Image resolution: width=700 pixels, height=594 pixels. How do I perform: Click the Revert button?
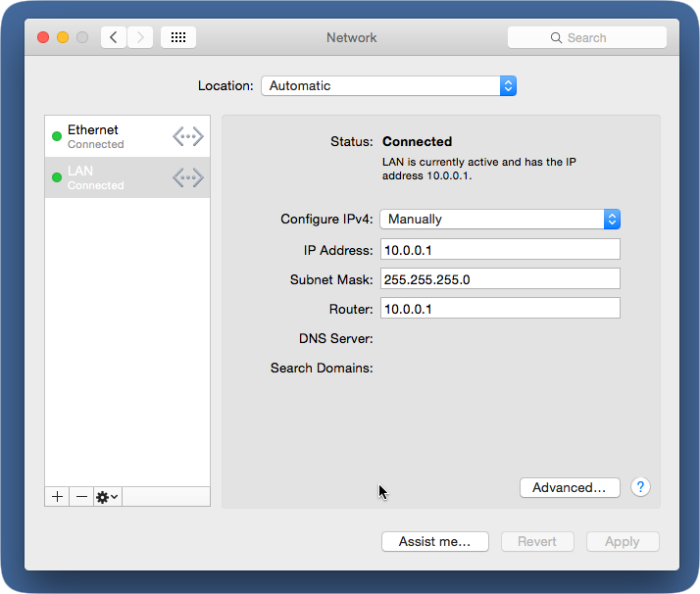tap(537, 541)
